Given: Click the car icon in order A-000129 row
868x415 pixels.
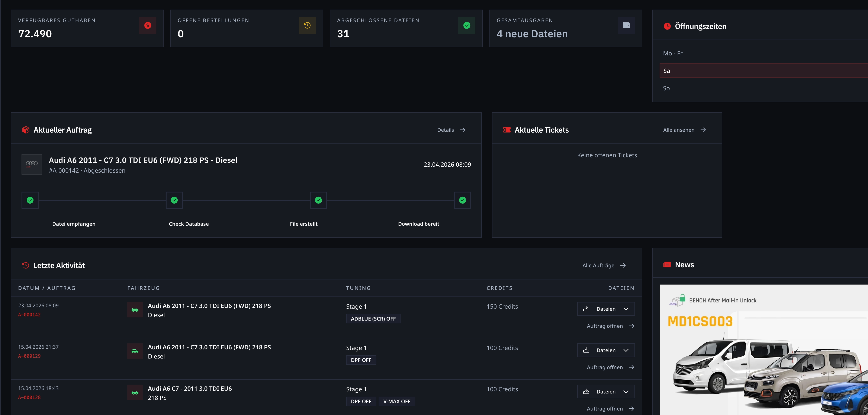Looking at the screenshot, I should pyautogui.click(x=135, y=351).
